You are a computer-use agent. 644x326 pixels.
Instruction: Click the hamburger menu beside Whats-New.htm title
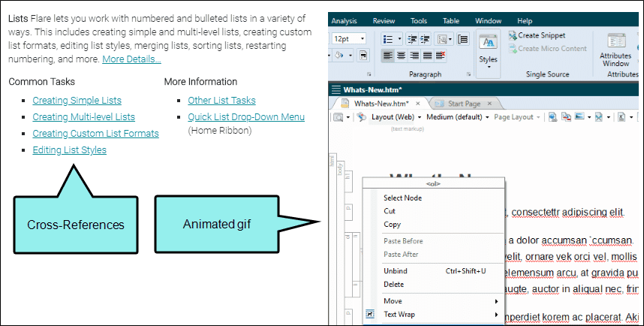click(x=336, y=89)
